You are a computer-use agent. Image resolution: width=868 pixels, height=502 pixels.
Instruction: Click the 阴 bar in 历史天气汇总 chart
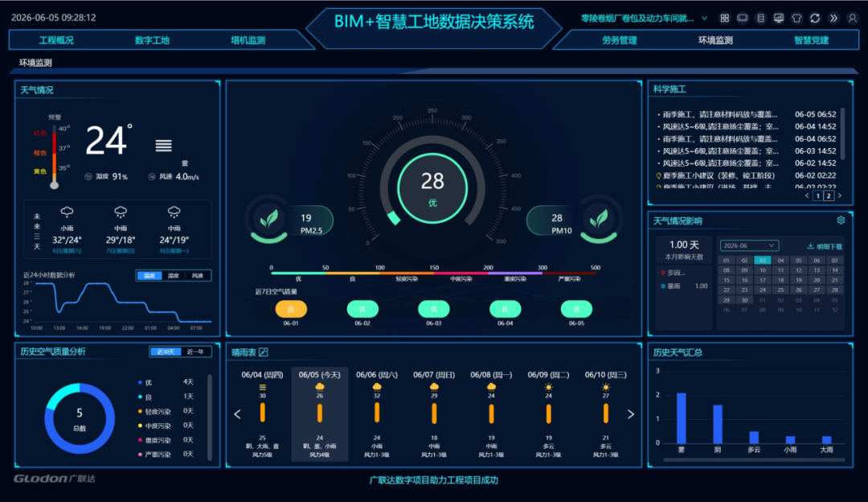[718, 424]
